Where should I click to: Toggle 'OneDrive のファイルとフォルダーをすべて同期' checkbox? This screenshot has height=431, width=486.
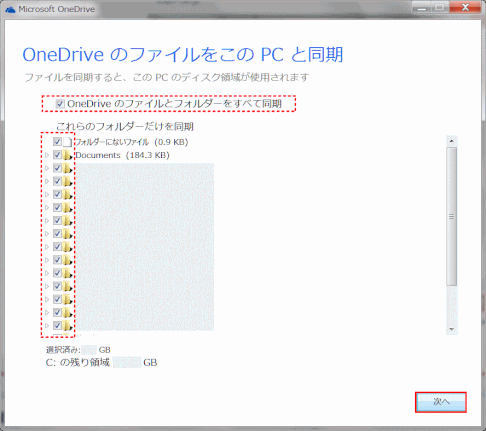pyautogui.click(x=60, y=104)
